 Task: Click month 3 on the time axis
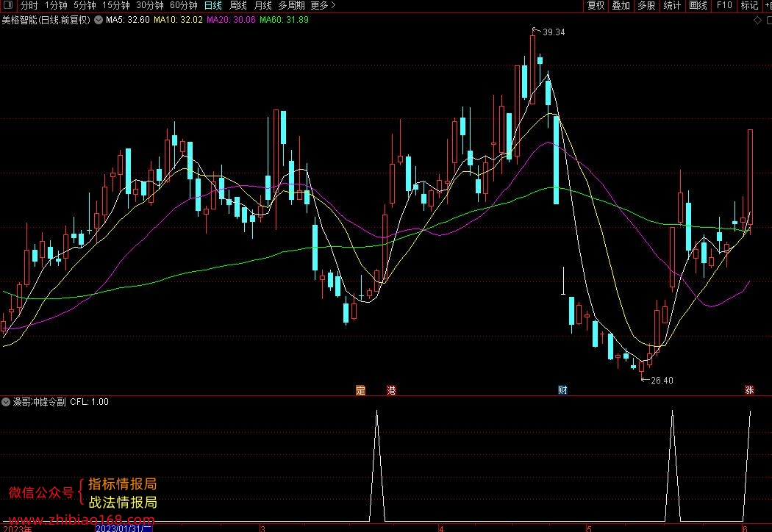[263, 528]
